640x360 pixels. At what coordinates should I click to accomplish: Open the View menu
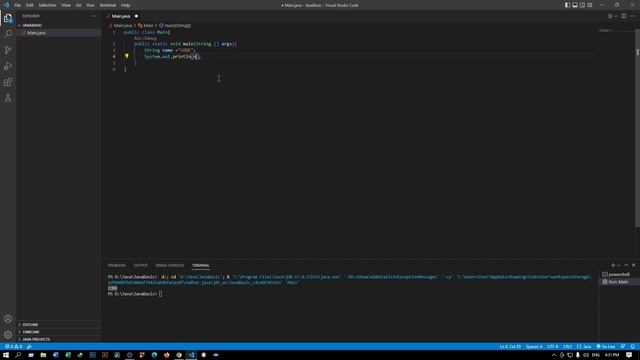pos(66,5)
